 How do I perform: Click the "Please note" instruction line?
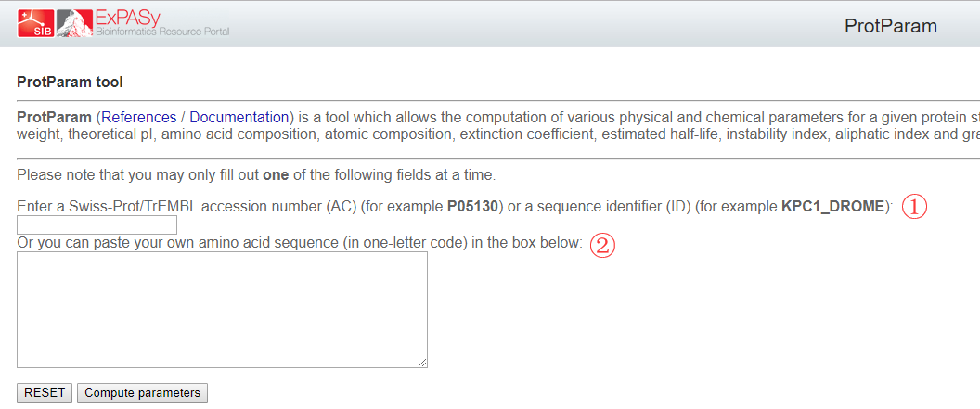tap(139, 174)
